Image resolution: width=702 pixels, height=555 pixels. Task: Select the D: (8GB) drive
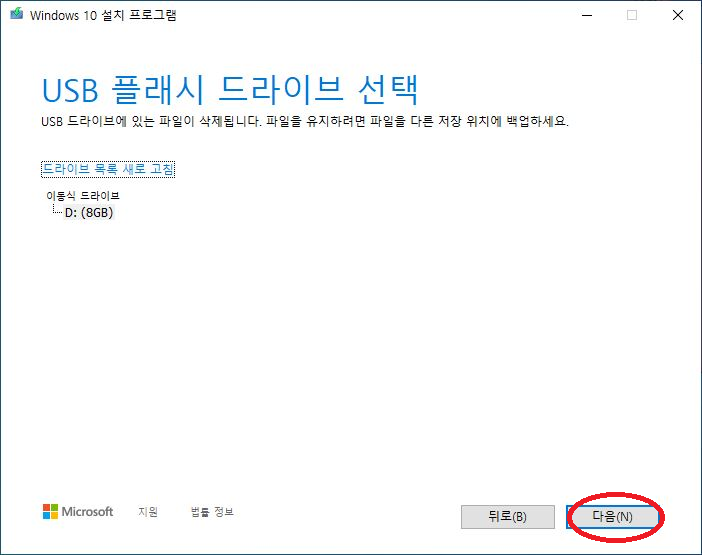[x=89, y=213]
